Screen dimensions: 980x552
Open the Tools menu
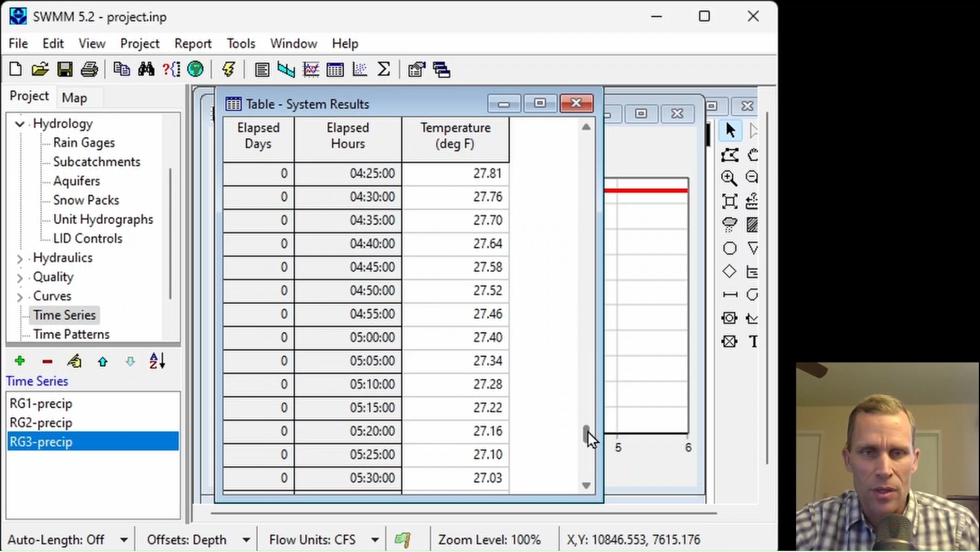tap(241, 44)
